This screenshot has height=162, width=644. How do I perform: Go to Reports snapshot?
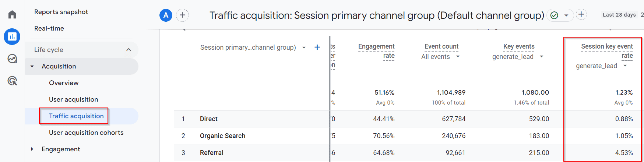tap(61, 12)
